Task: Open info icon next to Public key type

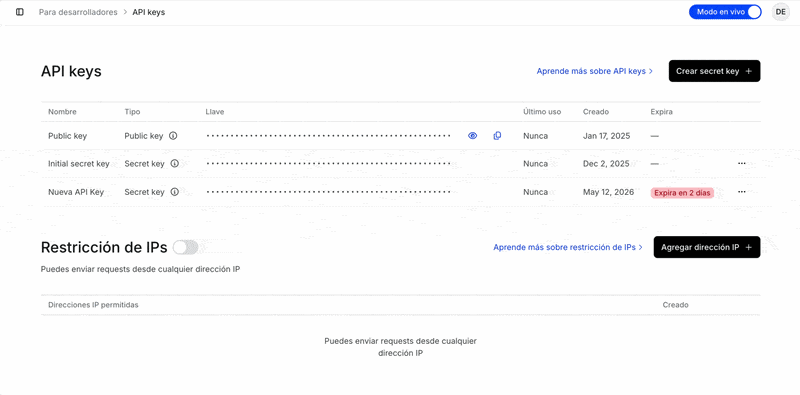Action: tap(173, 136)
